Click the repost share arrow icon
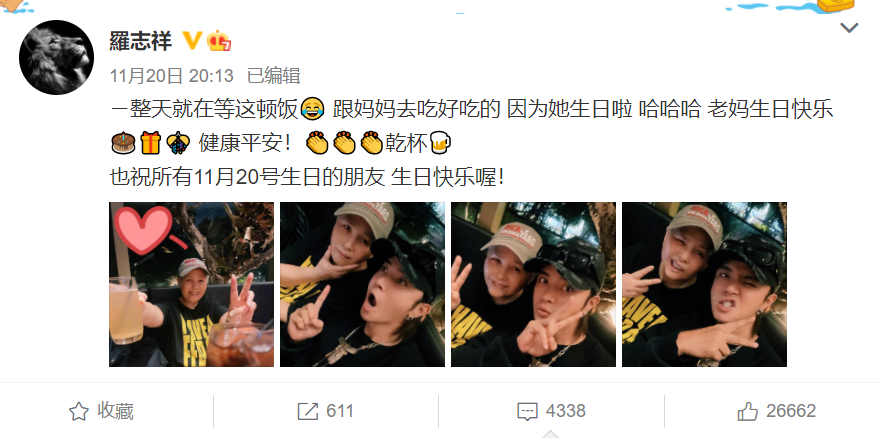The width and height of the screenshot is (882, 438). [308, 412]
